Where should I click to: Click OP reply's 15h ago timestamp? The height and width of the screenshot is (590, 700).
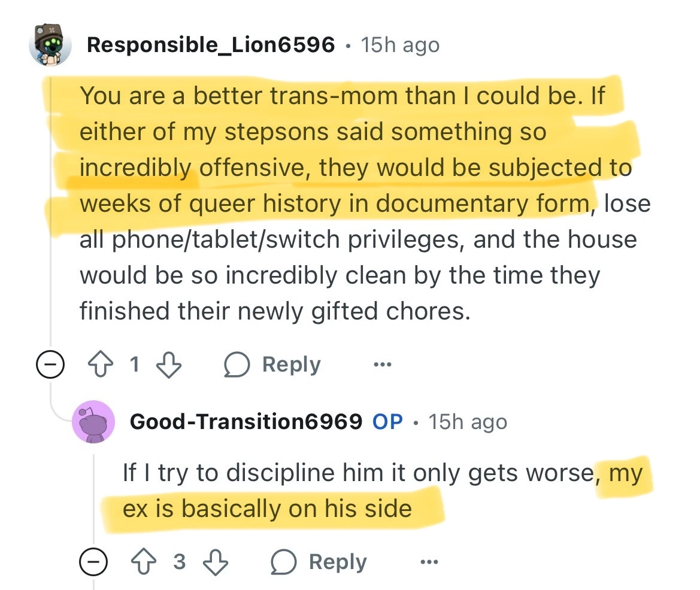(468, 422)
